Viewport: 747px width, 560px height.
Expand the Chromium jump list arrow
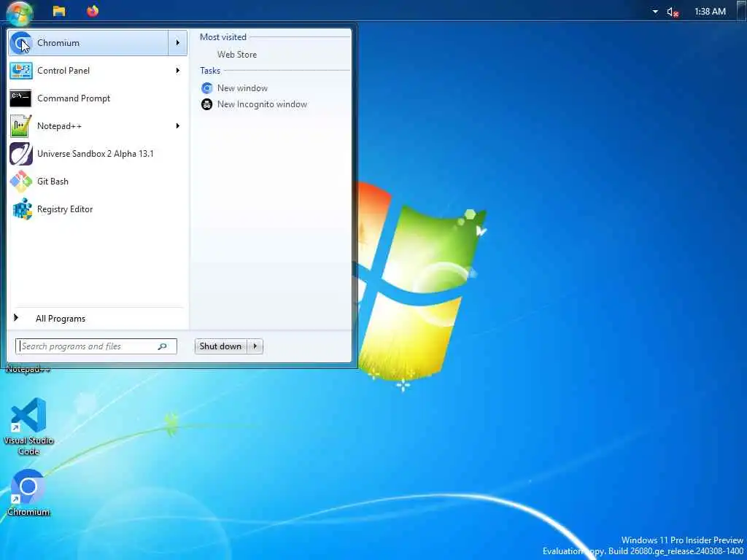click(178, 43)
